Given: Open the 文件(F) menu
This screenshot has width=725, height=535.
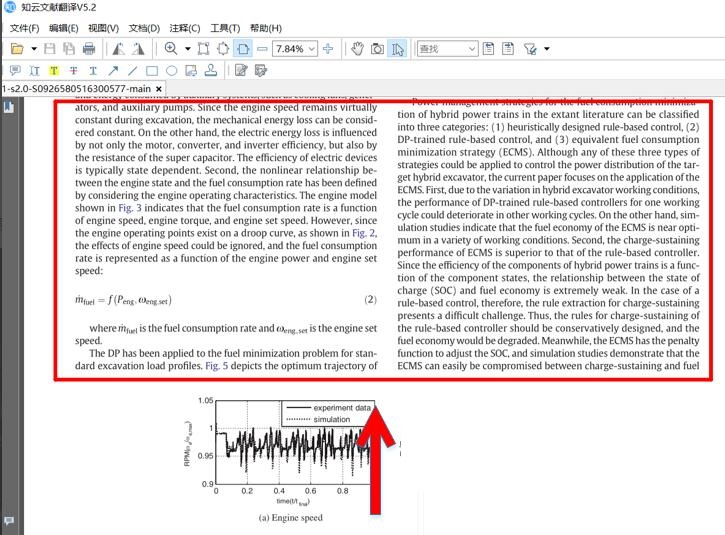Looking at the screenshot, I should 24,28.
